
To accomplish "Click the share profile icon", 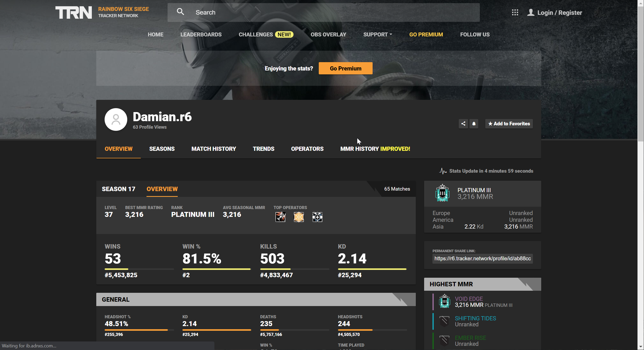I will tap(463, 124).
